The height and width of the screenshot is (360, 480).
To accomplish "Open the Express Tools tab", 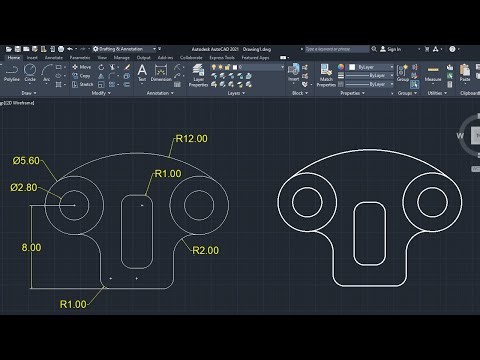I will [222, 58].
